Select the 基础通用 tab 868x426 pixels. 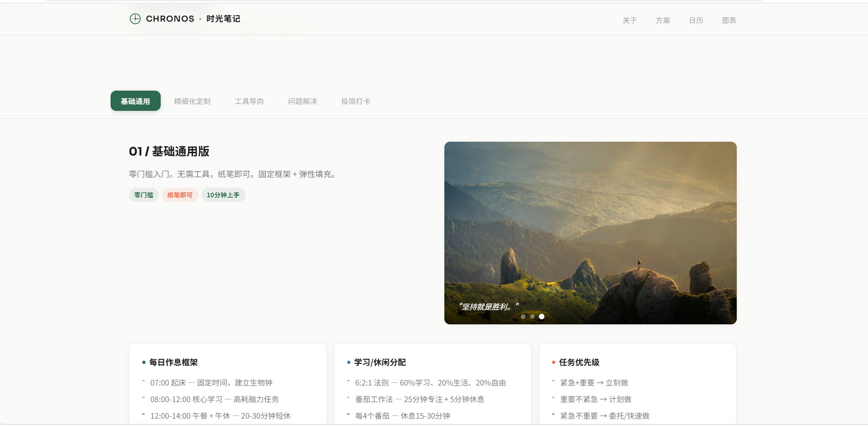point(135,101)
